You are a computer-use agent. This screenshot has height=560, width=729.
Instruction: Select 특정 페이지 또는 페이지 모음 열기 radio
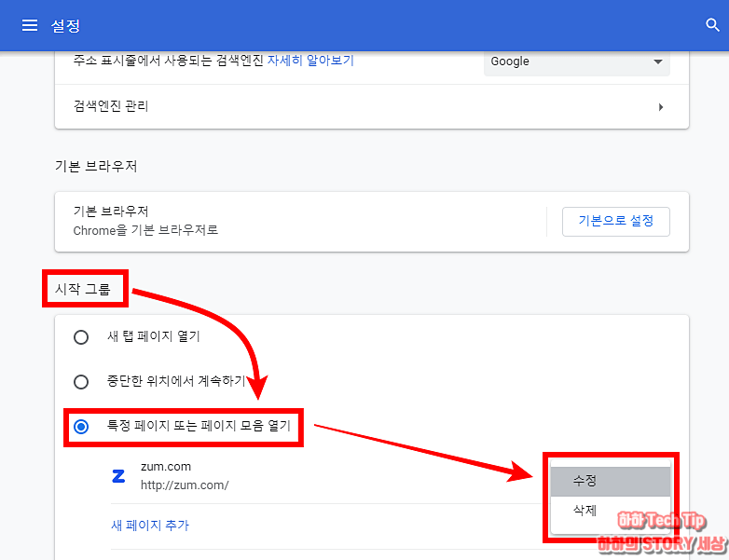pyautogui.click(x=81, y=426)
